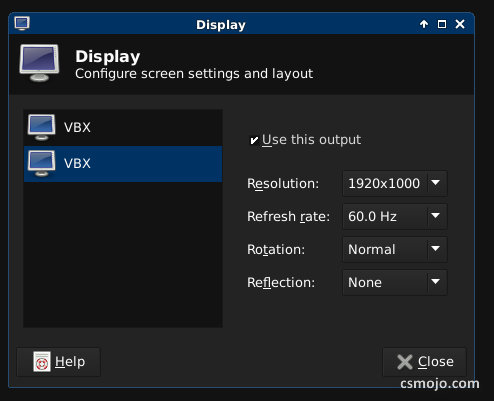This screenshot has width=494, height=401.
Task: Select the highlighted second VBX entry
Action: click(x=123, y=164)
